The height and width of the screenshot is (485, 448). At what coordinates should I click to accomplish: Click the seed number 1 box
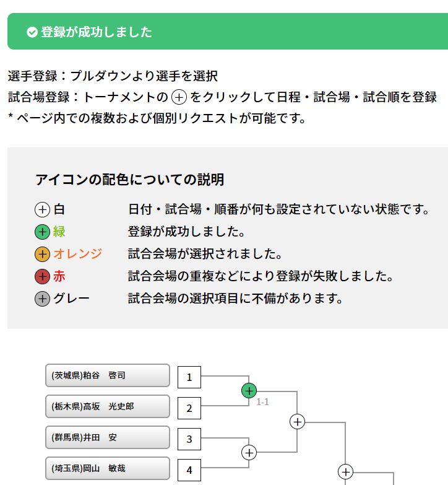(189, 377)
